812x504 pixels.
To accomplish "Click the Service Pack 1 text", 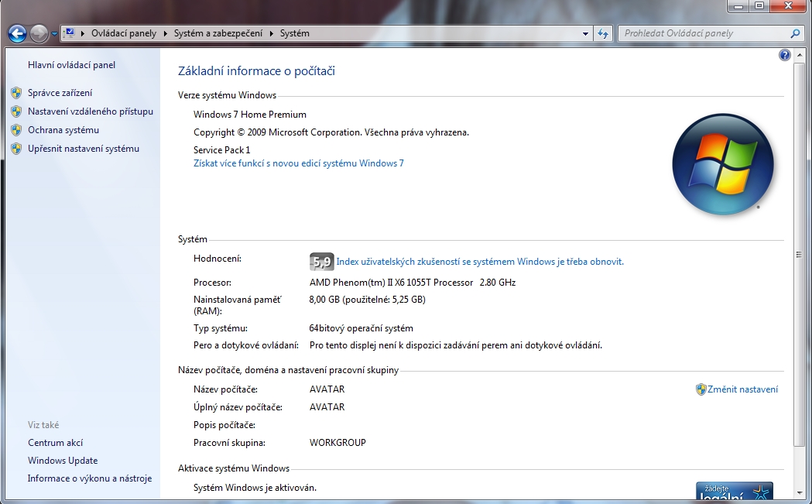I will pos(221,149).
